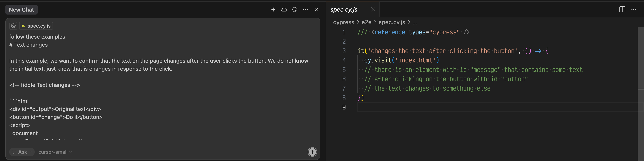Click the it('changes the text...') line
The image size is (644, 161).
coord(453,51)
